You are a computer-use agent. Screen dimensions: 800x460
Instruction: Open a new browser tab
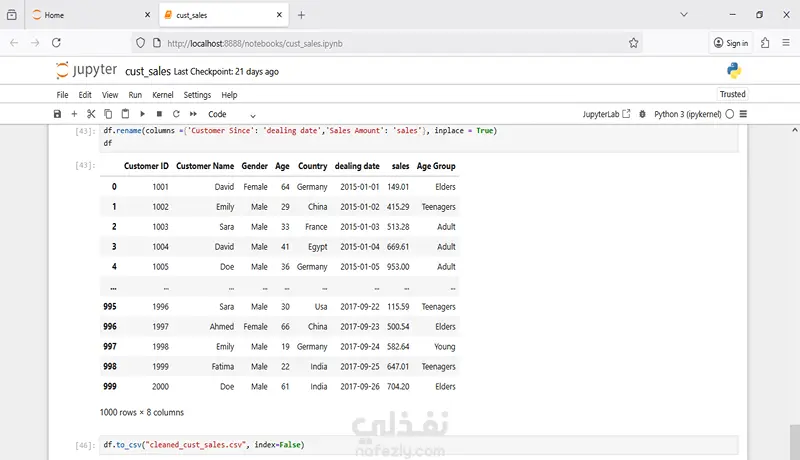tap(301, 15)
